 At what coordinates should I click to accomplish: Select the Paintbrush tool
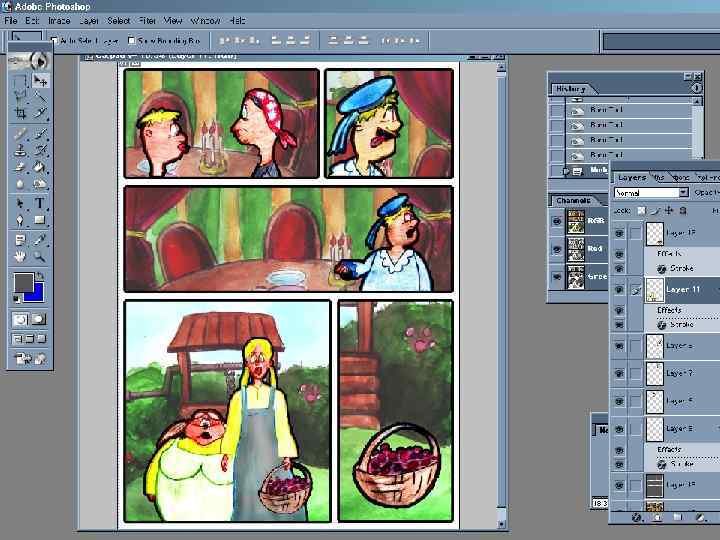40,134
